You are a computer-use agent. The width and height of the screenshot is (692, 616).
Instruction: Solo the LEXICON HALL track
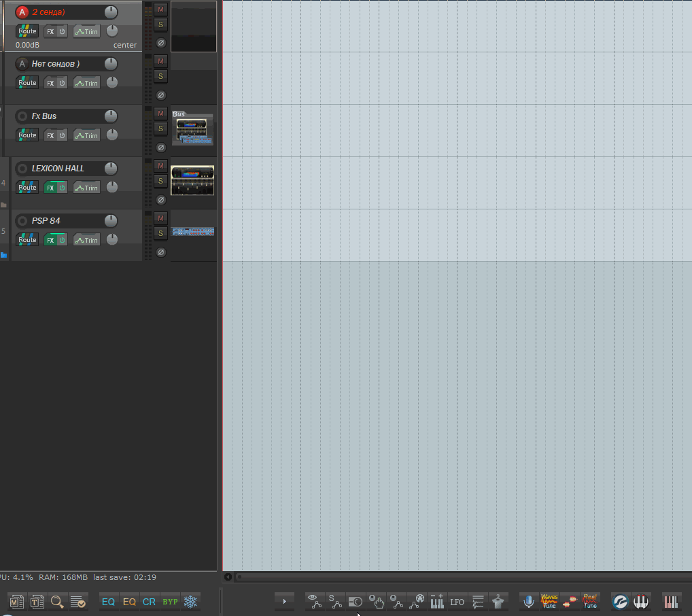point(160,181)
